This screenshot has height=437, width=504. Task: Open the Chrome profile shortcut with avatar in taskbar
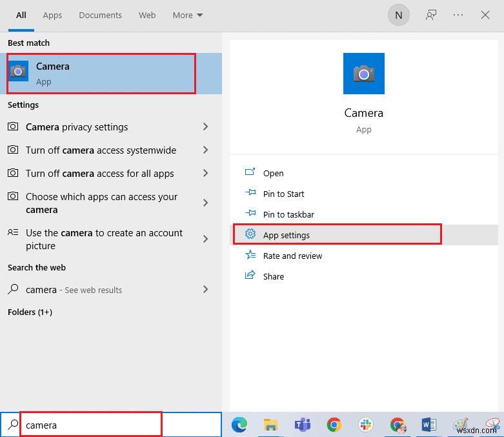pyautogui.click(x=398, y=425)
